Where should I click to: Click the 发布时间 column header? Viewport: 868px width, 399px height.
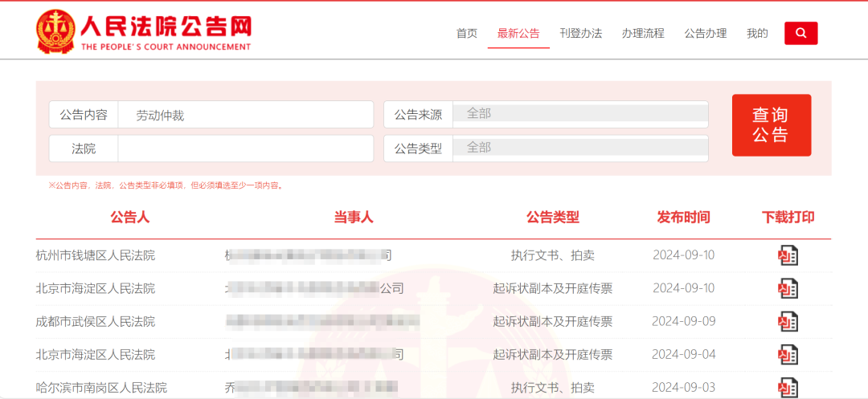click(x=684, y=218)
